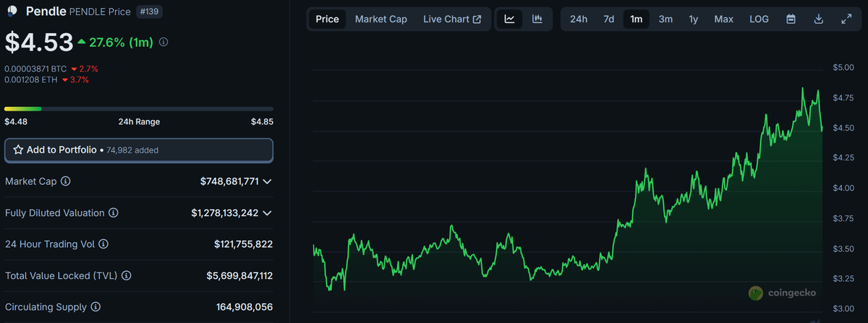Click the 24h Range progress bar
Image resolution: width=868 pixels, height=323 pixels.
tap(139, 109)
